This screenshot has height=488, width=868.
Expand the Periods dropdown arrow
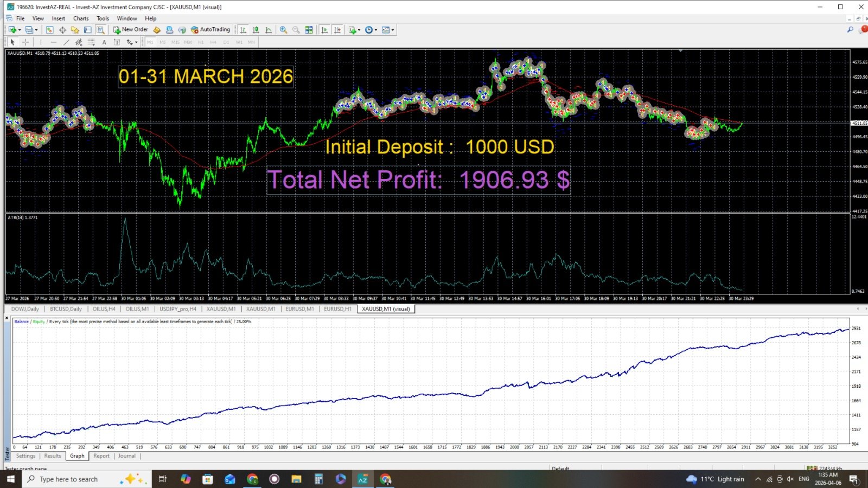click(375, 30)
